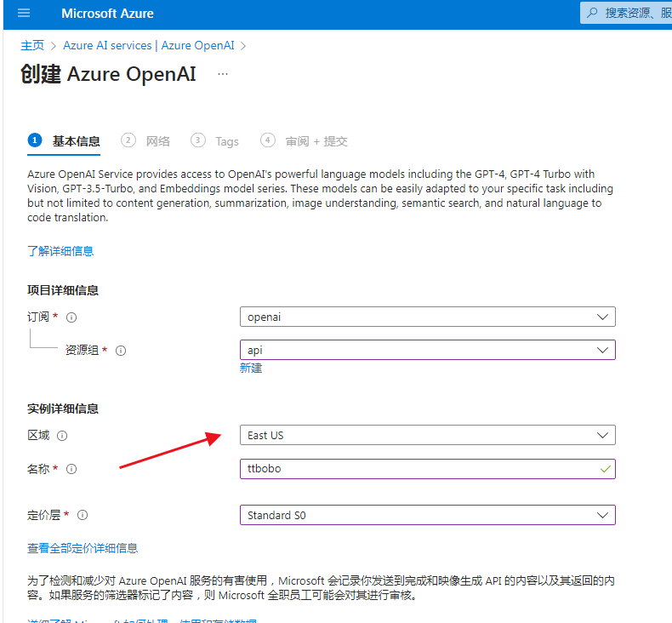This screenshot has height=623, width=672.
Task: Open the 资源组 api dropdown
Action: [428, 350]
